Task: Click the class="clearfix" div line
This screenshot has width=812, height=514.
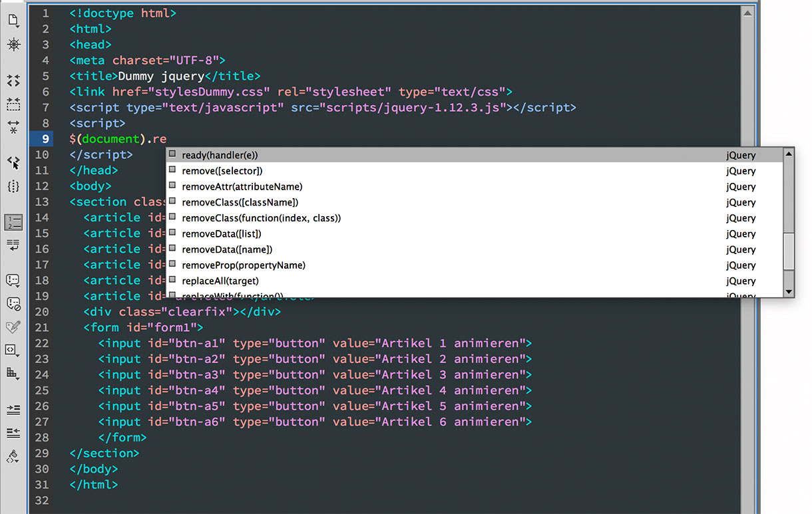Action: pyautogui.click(x=182, y=312)
